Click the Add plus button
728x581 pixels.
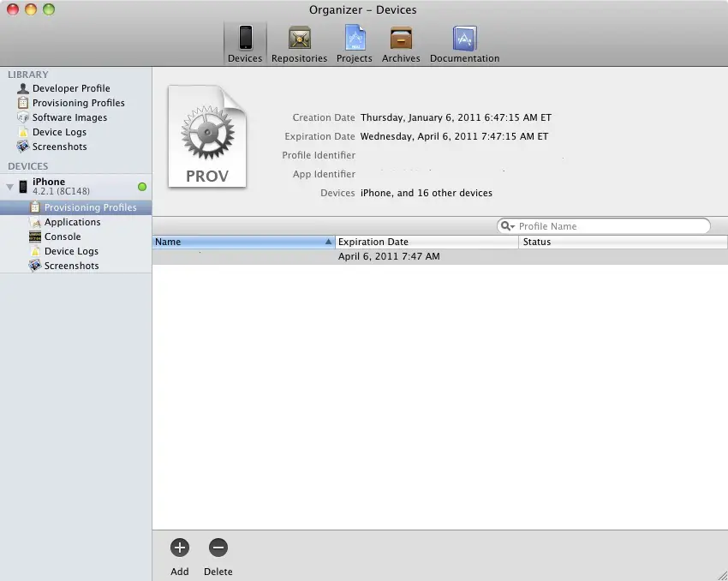coord(180,548)
